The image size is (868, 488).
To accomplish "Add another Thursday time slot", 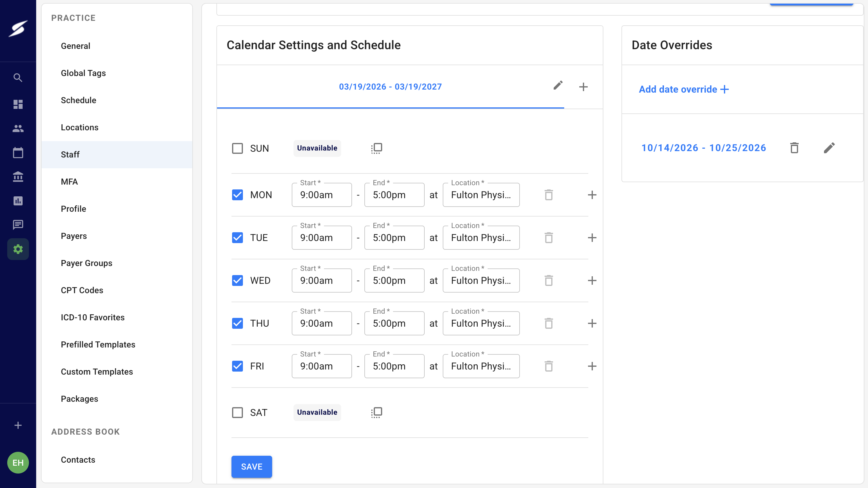I will coord(592,323).
